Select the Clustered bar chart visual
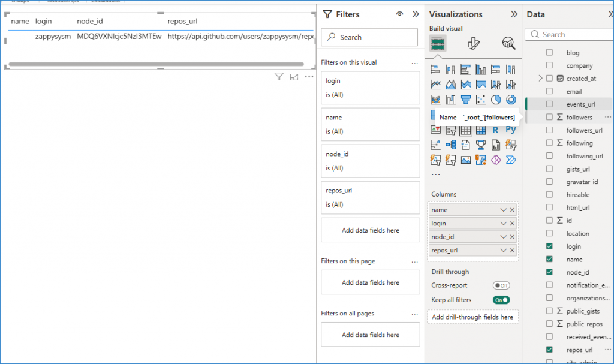 point(465,70)
